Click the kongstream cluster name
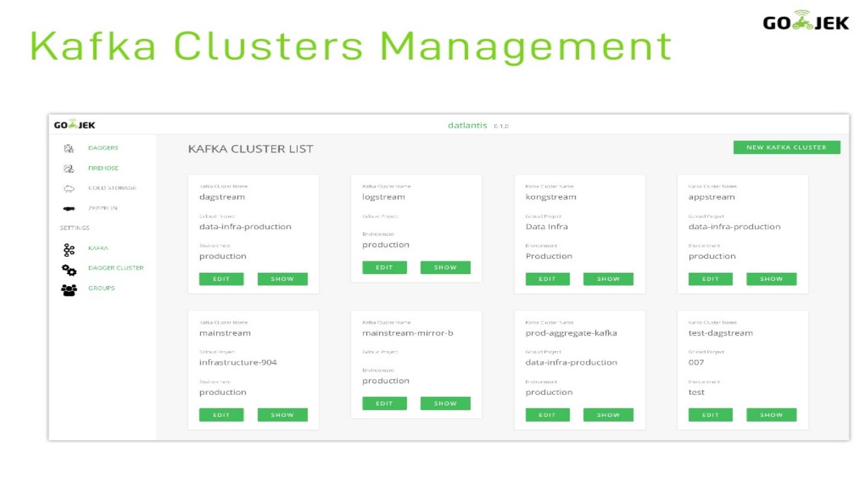The height and width of the screenshot is (488, 868). 551,197
